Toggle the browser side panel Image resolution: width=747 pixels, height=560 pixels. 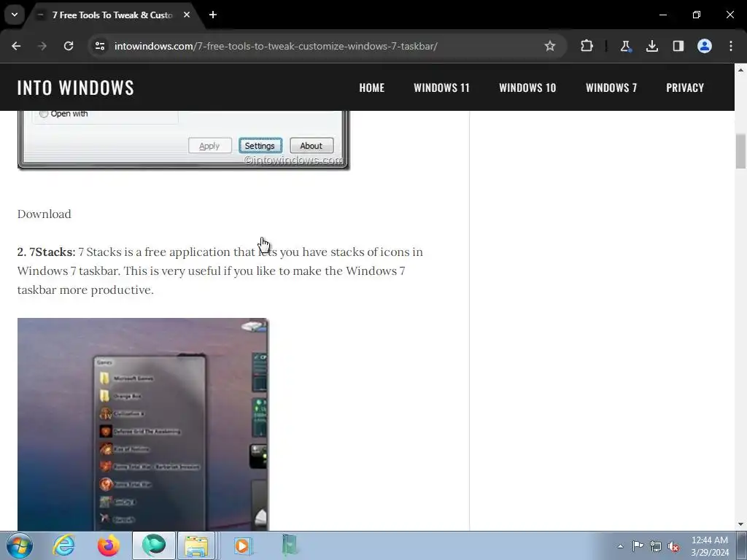678,46
